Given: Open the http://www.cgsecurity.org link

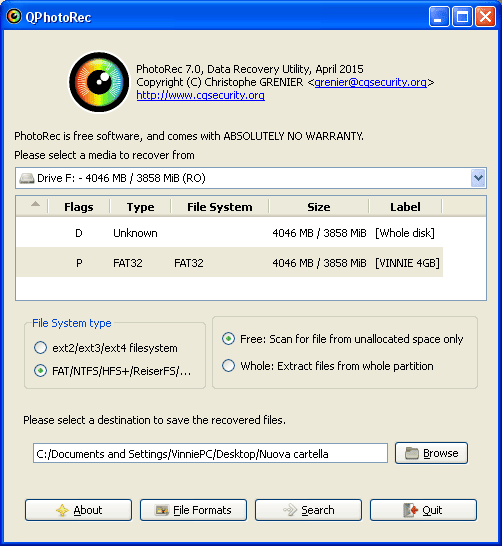Looking at the screenshot, I should 201,95.
